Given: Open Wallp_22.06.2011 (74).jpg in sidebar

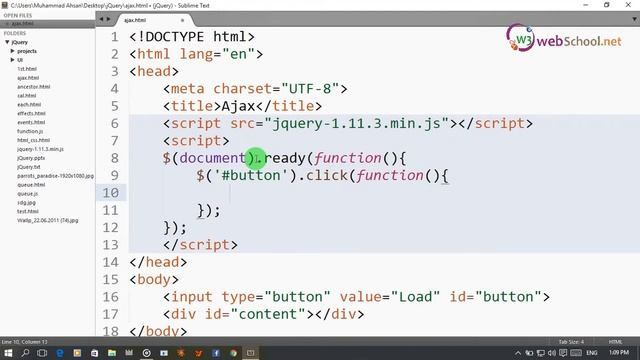Looking at the screenshot, I should click(48, 220).
